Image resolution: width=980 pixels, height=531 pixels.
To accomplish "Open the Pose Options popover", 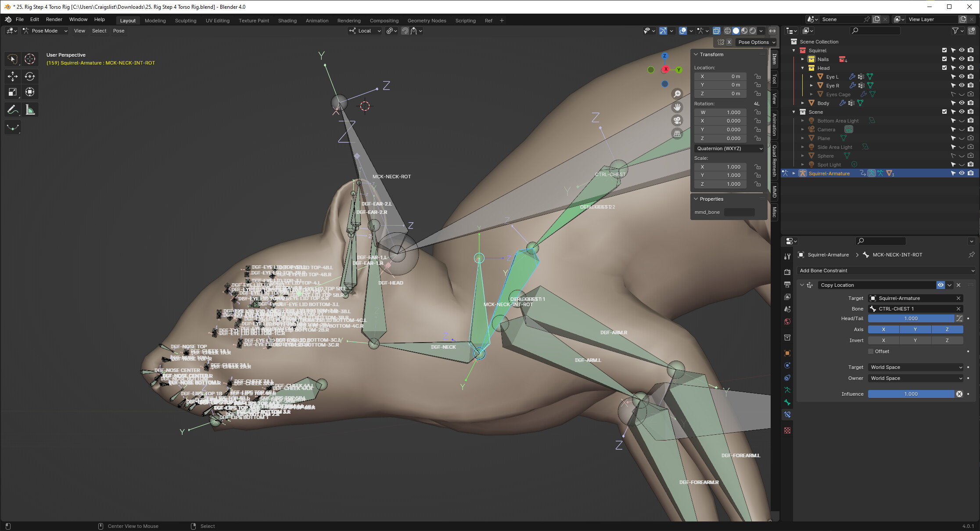I will (757, 42).
